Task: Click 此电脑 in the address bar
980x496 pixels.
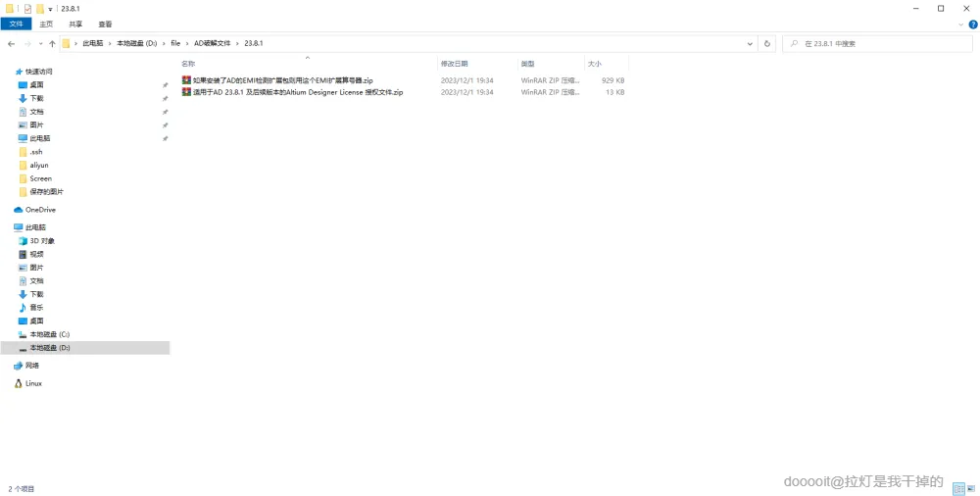Action: click(x=93, y=43)
